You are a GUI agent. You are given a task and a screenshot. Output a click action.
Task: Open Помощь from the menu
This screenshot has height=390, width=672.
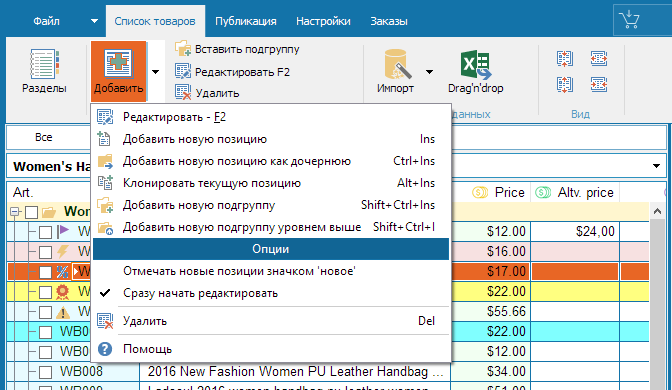click(x=271, y=349)
